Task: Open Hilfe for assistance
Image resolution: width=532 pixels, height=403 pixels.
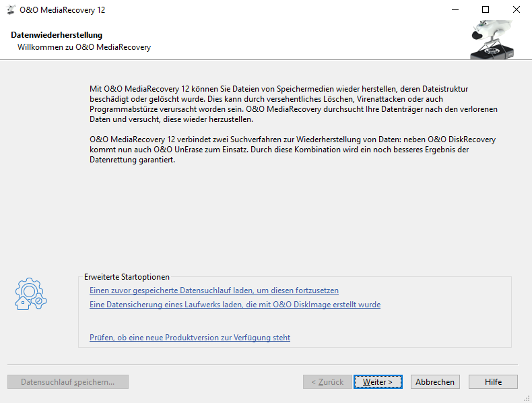Action: pos(493,381)
